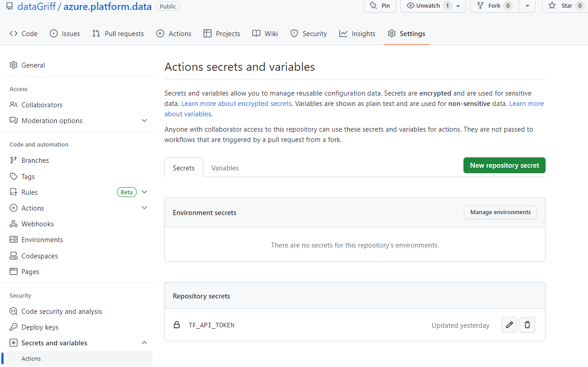Screen dimensions: 588x367
Task: Click the Beta badge next to Rules
Action: point(127,192)
